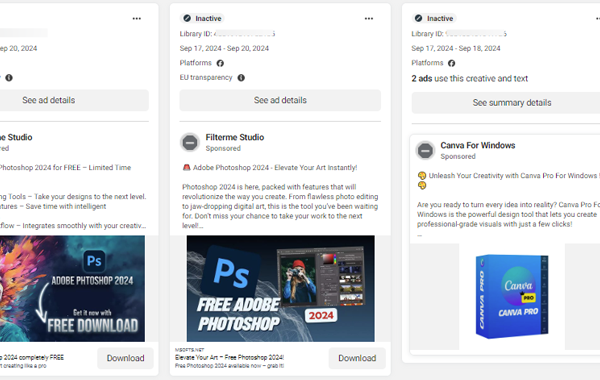Click the Facebook platform icon on the middle card
The width and height of the screenshot is (600, 380).
(x=220, y=63)
